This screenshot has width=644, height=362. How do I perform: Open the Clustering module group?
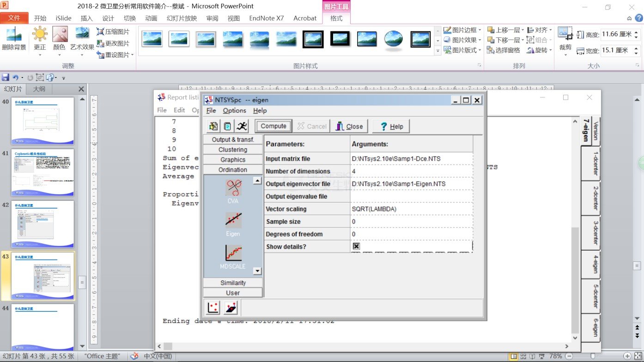point(233,150)
